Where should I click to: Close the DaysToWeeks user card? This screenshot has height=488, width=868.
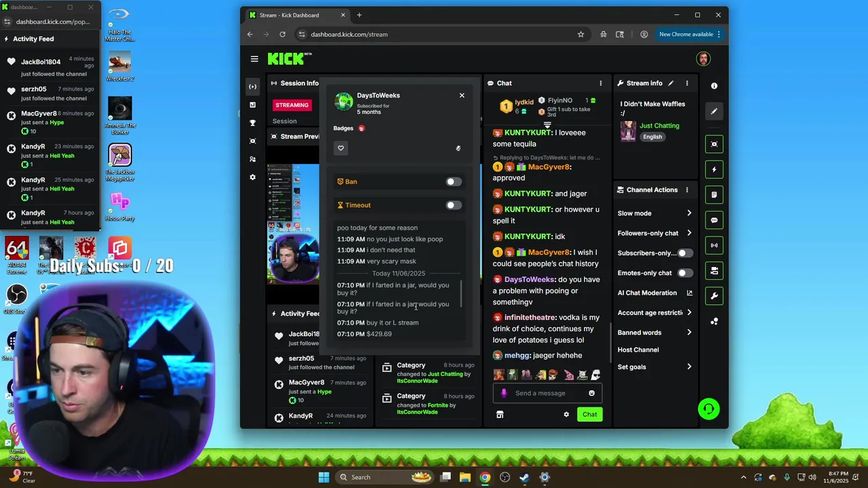click(462, 96)
